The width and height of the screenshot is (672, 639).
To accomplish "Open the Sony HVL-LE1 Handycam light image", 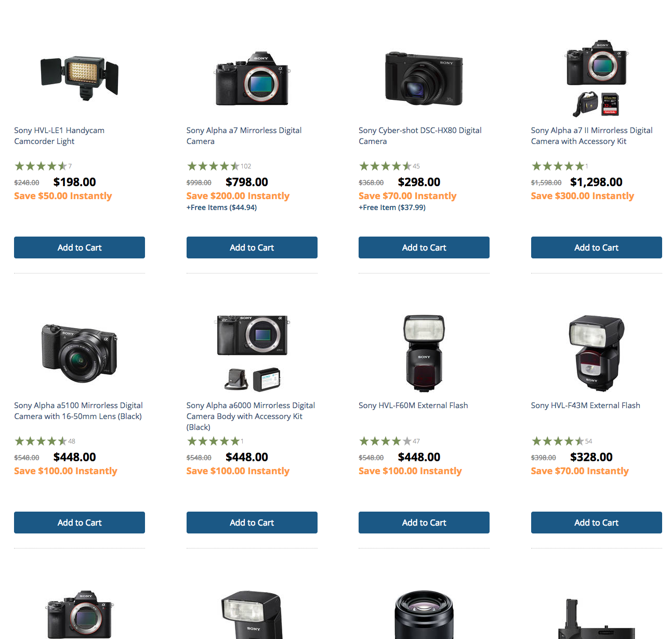I will pyautogui.click(x=80, y=78).
